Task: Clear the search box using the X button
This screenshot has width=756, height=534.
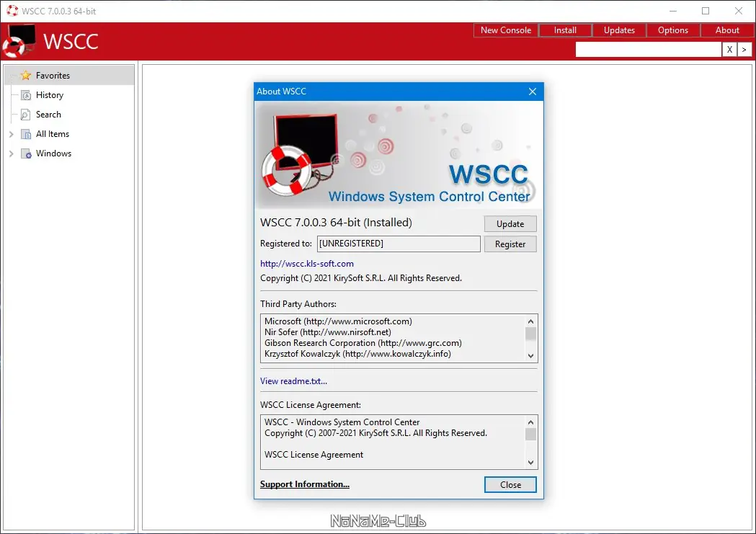Action: click(729, 49)
